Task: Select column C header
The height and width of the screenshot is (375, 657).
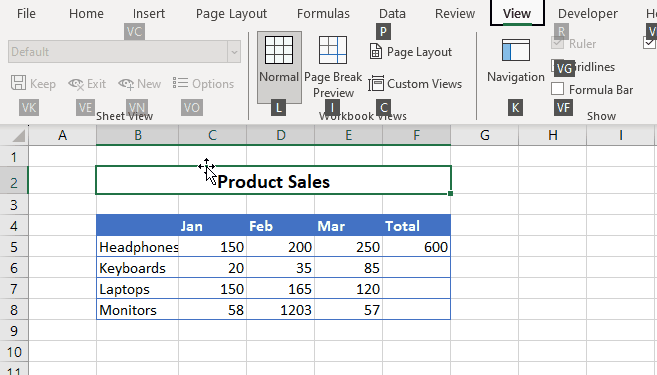Action: coord(212,135)
